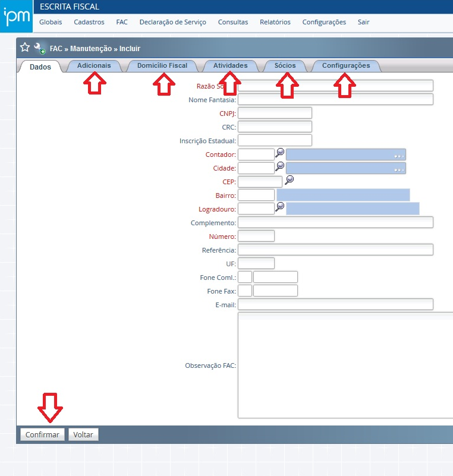Image resolution: width=453 pixels, height=476 pixels.
Task: Click the wrench icon beside FAC breadcrumb
Action: click(39, 48)
